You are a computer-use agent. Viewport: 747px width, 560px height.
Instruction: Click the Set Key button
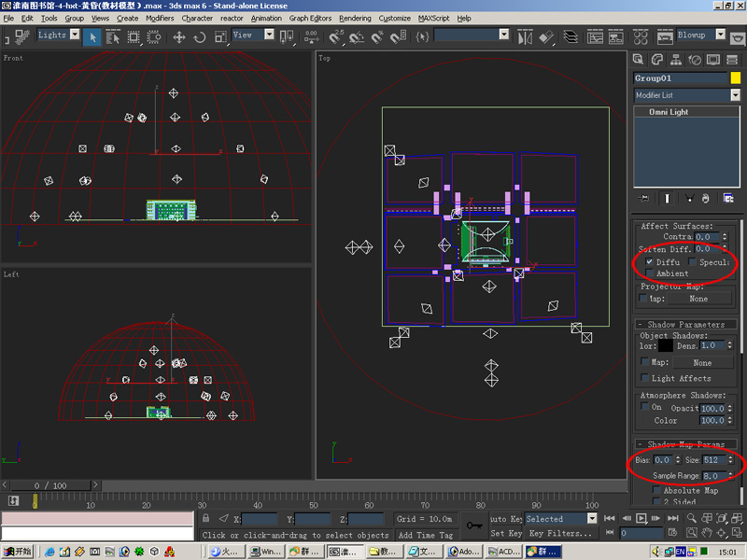point(506,534)
